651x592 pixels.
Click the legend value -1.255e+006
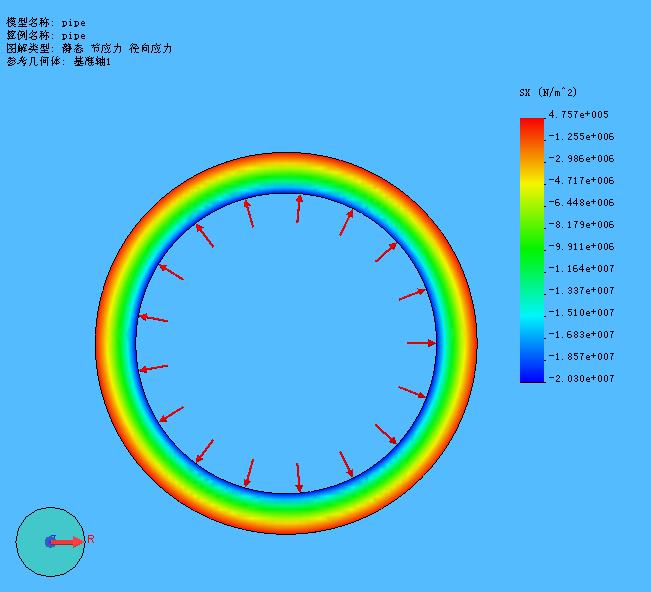pos(581,137)
